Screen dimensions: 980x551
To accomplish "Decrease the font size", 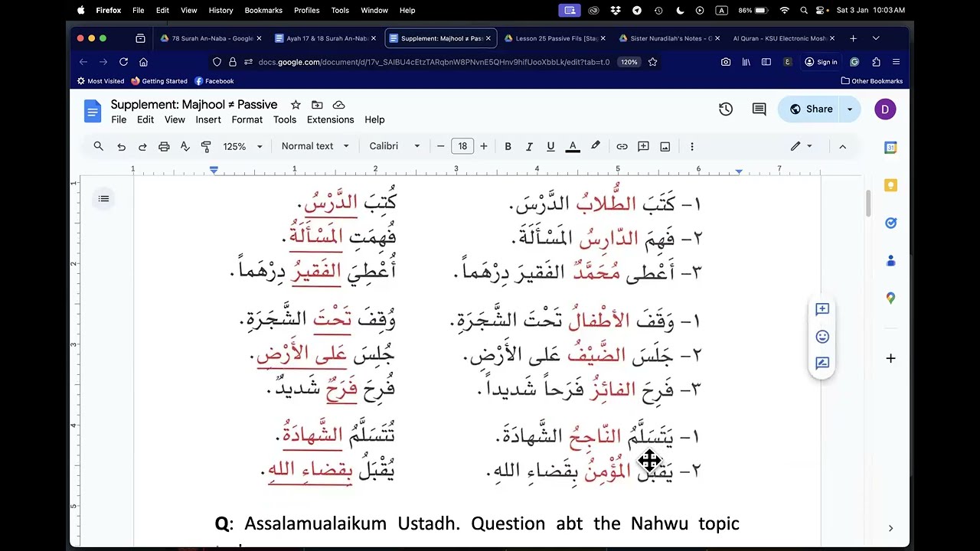I will pyautogui.click(x=441, y=146).
